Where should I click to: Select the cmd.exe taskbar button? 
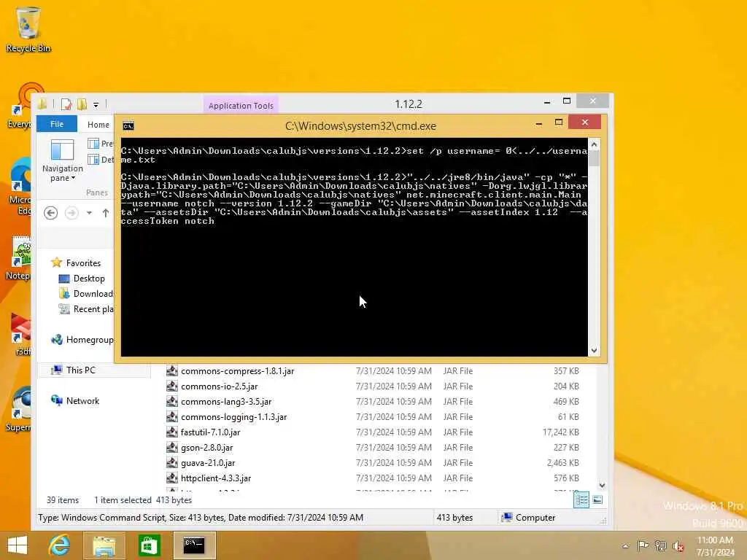194,545
